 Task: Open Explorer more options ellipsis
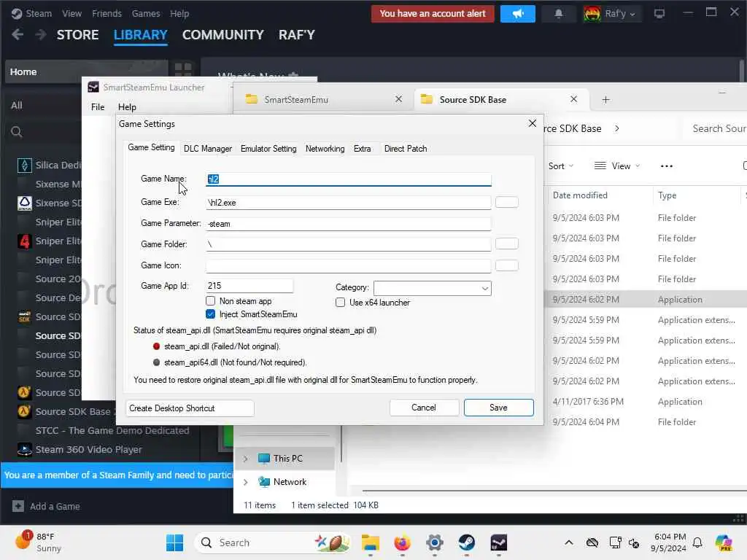point(667,166)
